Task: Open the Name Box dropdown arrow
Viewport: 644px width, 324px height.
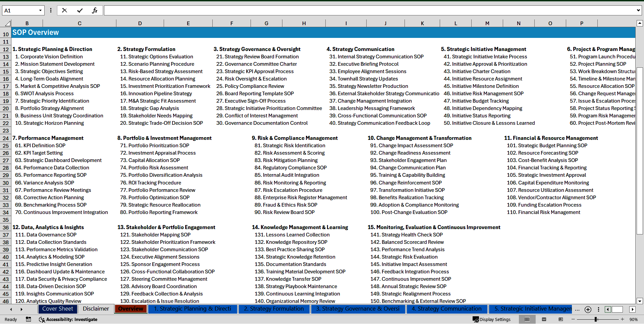Action: pyautogui.click(x=40, y=10)
